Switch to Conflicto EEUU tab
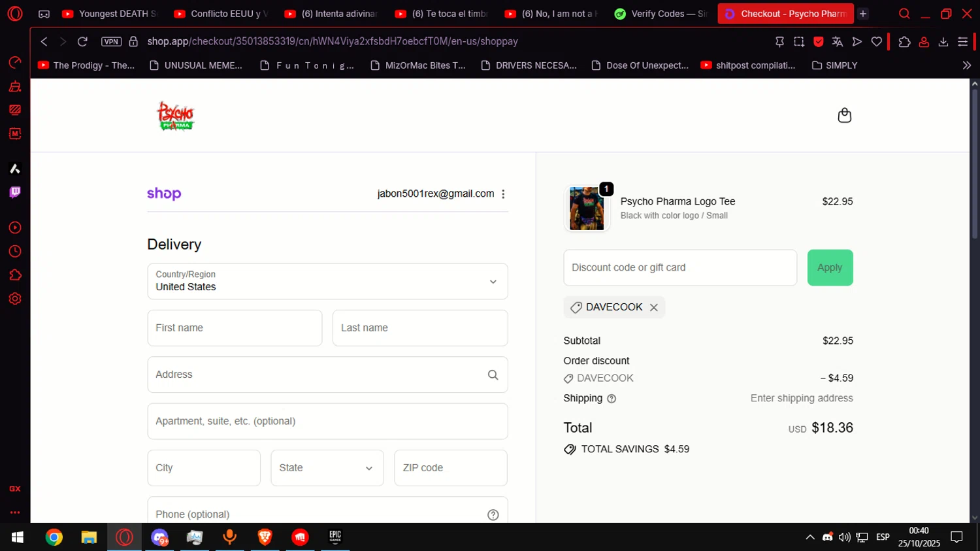This screenshot has height=551, width=980. pyautogui.click(x=222, y=14)
